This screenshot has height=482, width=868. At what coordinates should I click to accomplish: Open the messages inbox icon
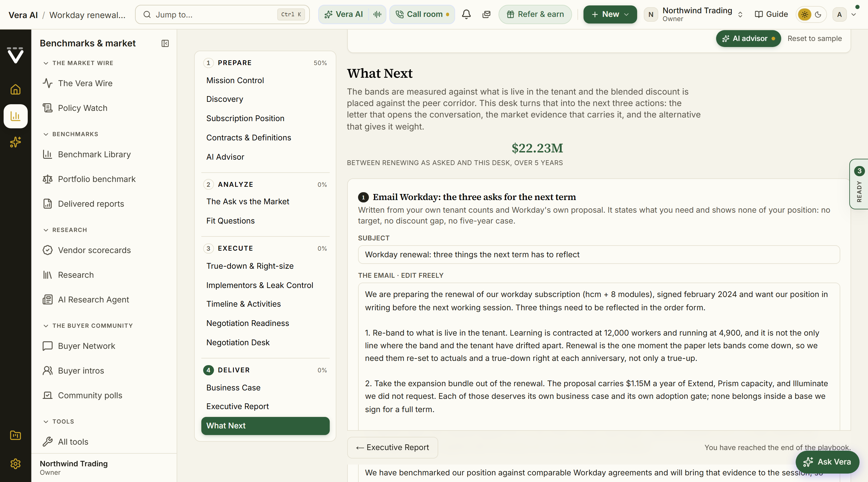486,14
